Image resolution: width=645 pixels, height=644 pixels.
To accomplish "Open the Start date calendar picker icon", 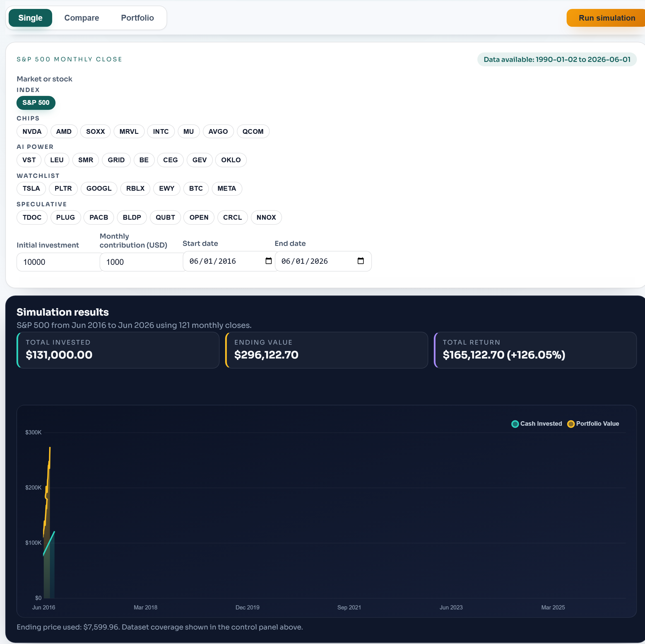I will 268,261.
